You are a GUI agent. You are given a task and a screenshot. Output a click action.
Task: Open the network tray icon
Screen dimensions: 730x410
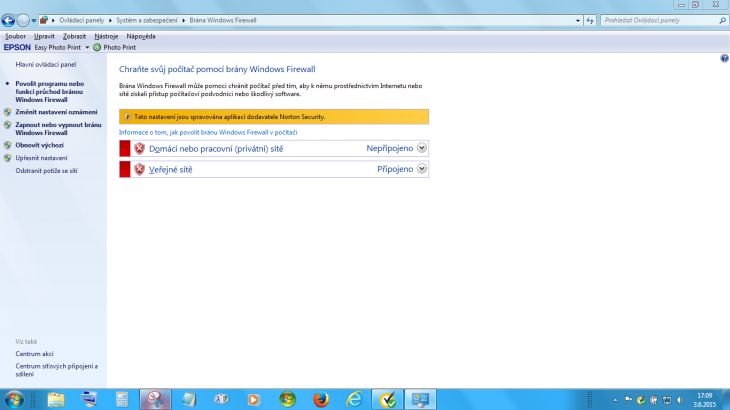[667, 400]
